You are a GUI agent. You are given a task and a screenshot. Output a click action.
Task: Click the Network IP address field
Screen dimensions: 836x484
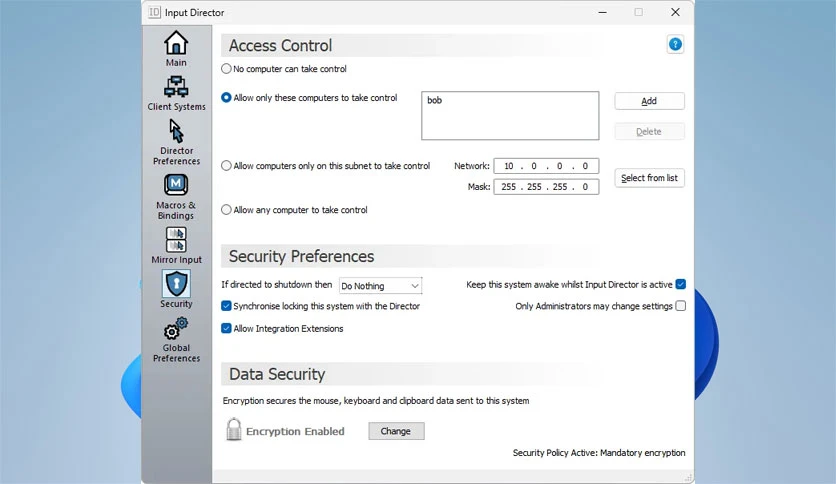[546, 166]
